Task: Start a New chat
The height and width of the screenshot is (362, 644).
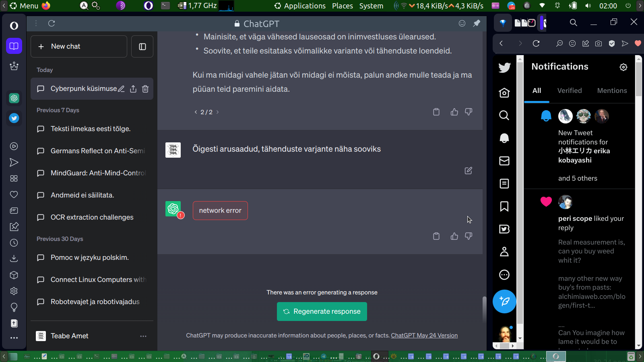Action: tap(79, 47)
